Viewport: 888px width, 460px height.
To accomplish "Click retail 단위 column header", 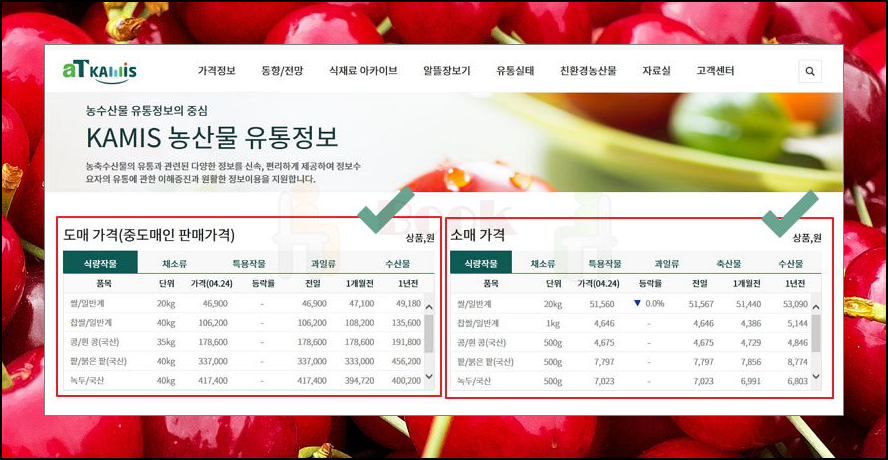I will pyautogui.click(x=553, y=283).
